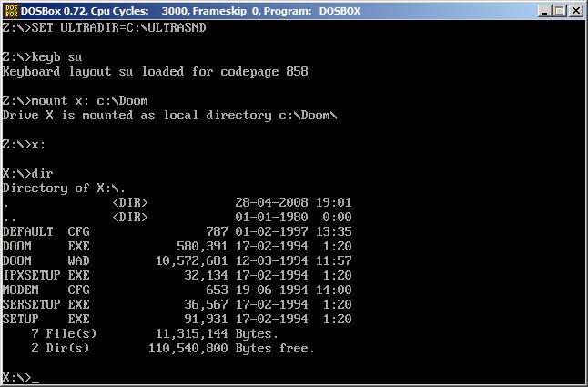
Task: Click '2 Dir(s)' summary text
Action: [60, 349]
